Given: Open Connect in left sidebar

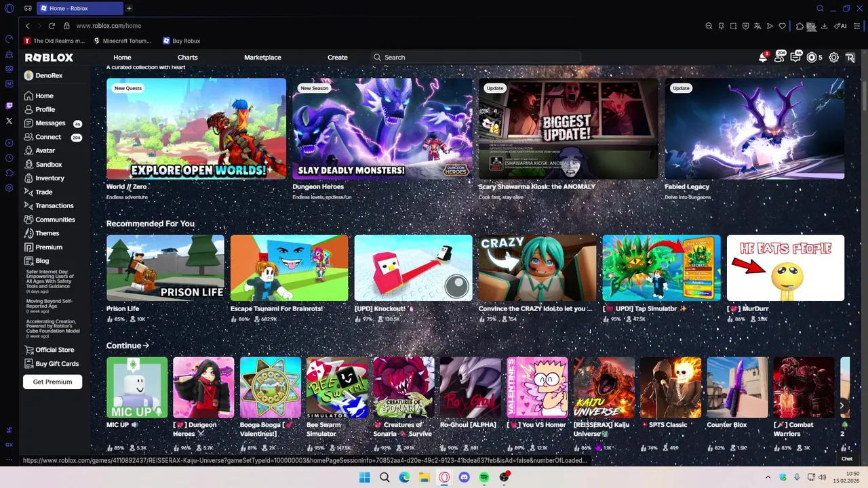Looking at the screenshot, I should click(x=48, y=137).
